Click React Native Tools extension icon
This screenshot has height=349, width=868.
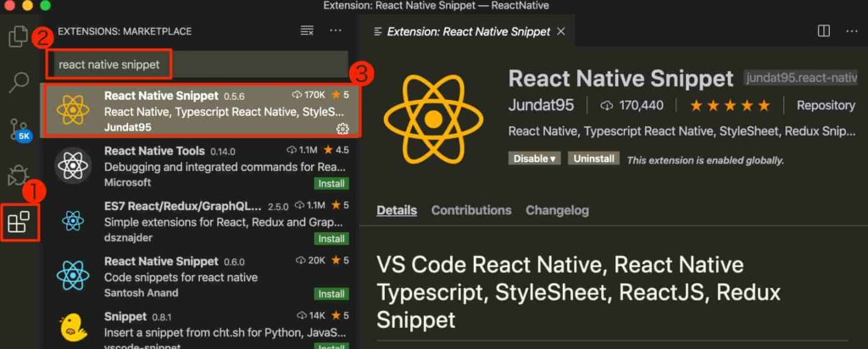pos(73,165)
